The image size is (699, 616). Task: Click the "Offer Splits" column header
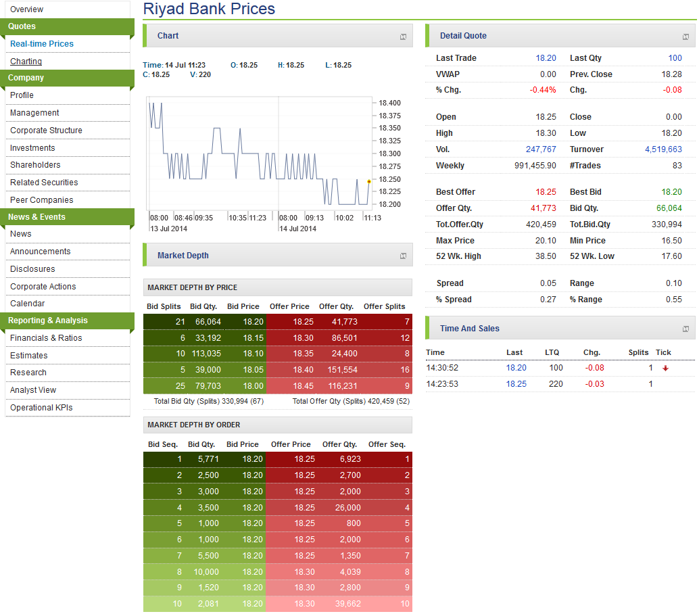tap(384, 306)
